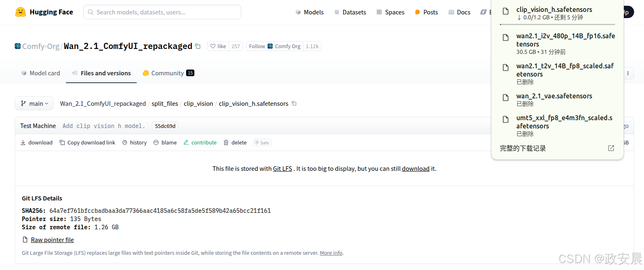The width and height of the screenshot is (644, 270).
Task: Click clip_vision_h.safetensors in the breadcrumb path
Action: click(254, 104)
